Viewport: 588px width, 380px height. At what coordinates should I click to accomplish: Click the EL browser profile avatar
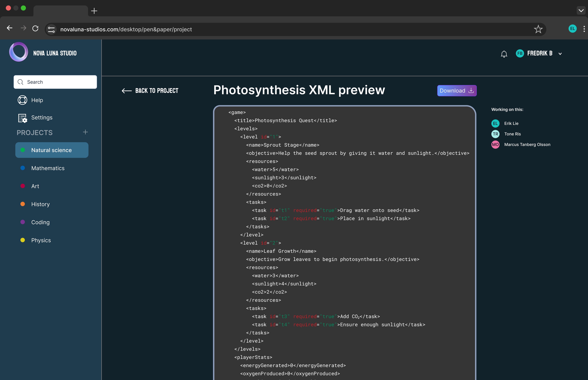tap(573, 29)
